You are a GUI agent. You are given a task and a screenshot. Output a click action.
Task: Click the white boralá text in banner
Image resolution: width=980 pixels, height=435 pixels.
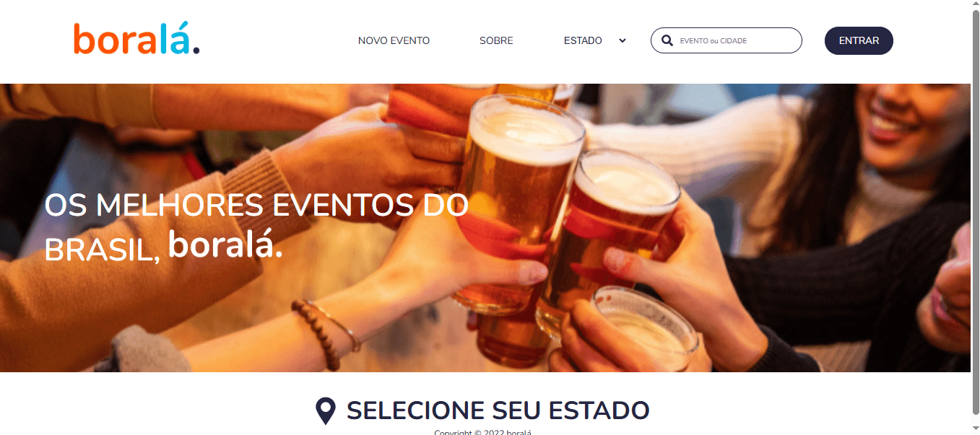(x=225, y=245)
